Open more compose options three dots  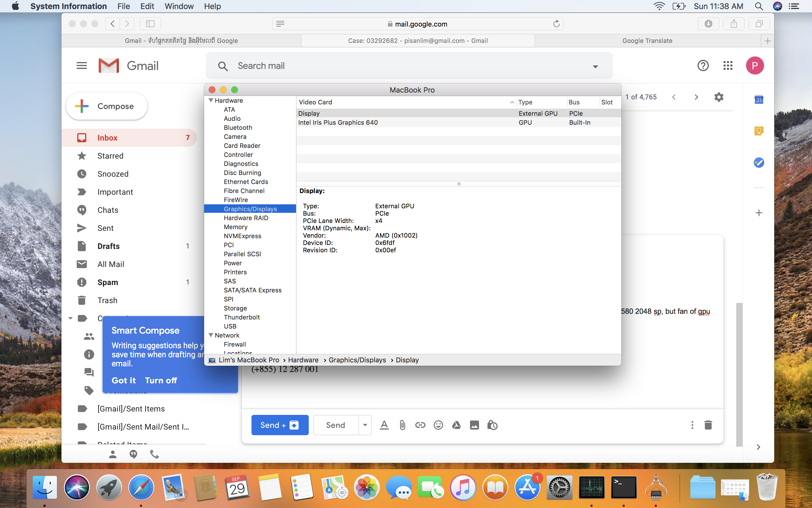692,425
